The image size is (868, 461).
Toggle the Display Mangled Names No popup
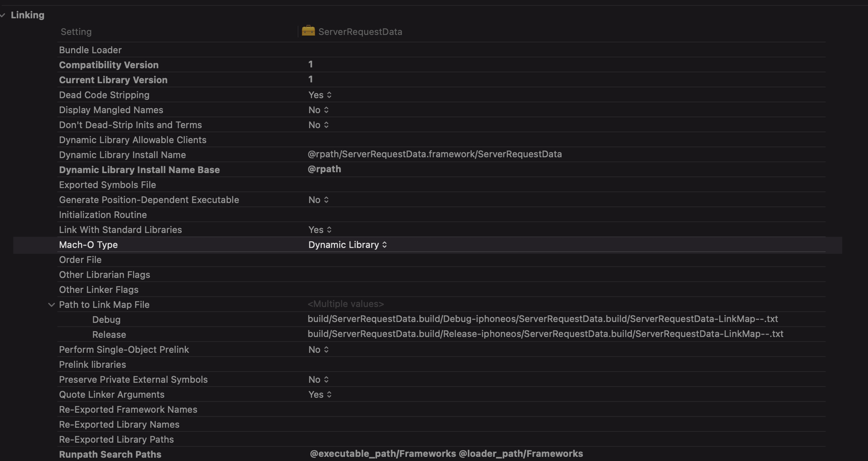click(318, 110)
